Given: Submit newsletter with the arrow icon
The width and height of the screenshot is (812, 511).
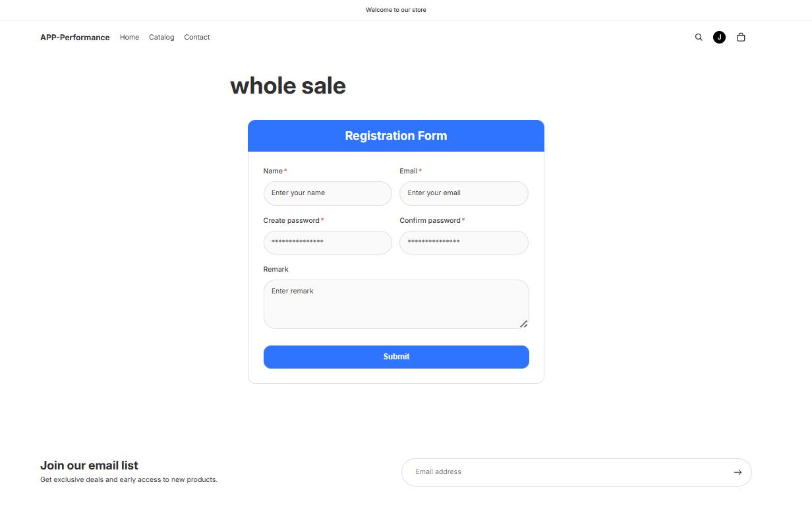Looking at the screenshot, I should pyautogui.click(x=738, y=472).
